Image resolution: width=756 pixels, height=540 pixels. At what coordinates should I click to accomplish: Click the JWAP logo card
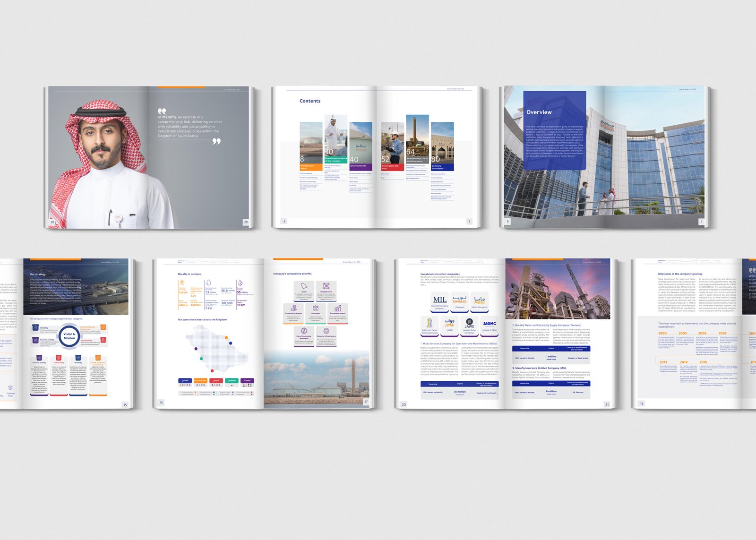pos(449,324)
